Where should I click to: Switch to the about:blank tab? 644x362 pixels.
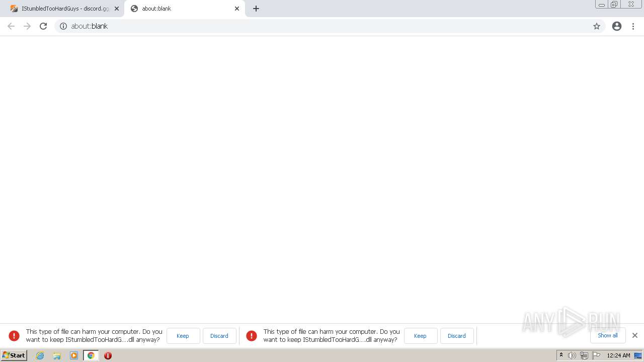184,9
